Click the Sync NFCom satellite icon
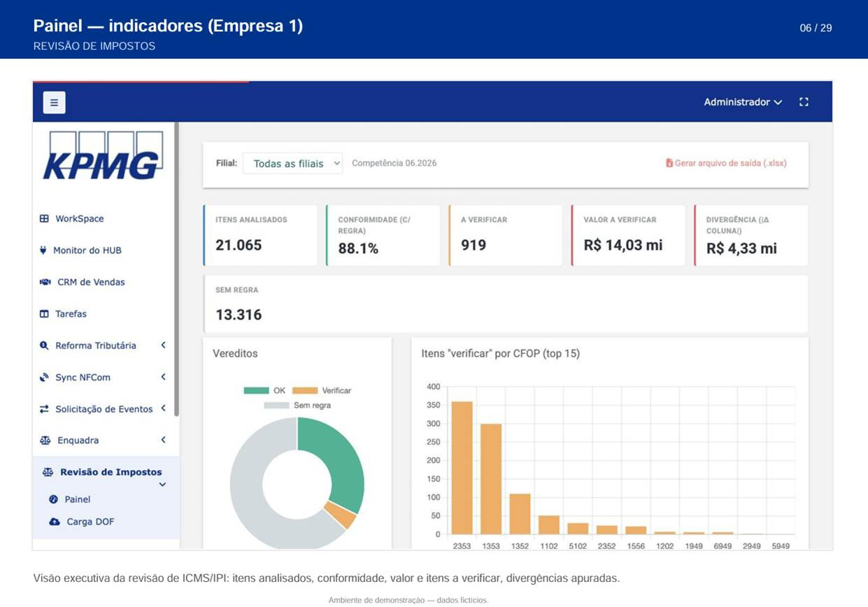 [x=44, y=378]
